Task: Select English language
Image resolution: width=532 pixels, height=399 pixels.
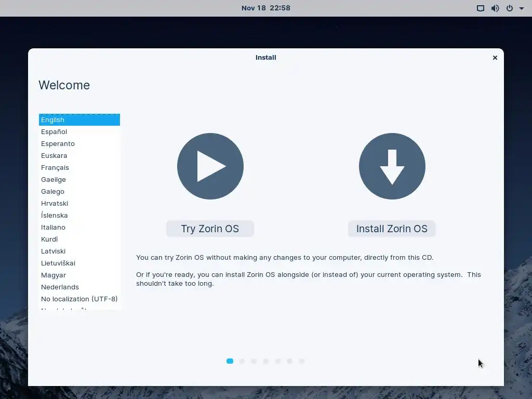Action: coord(79,120)
